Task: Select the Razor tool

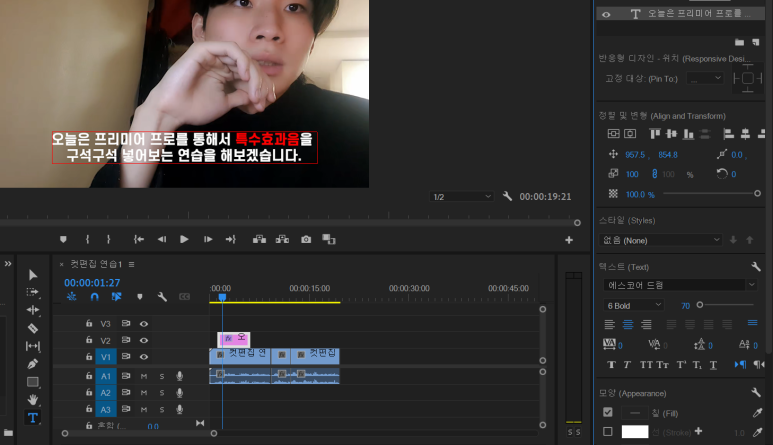Action: point(33,328)
